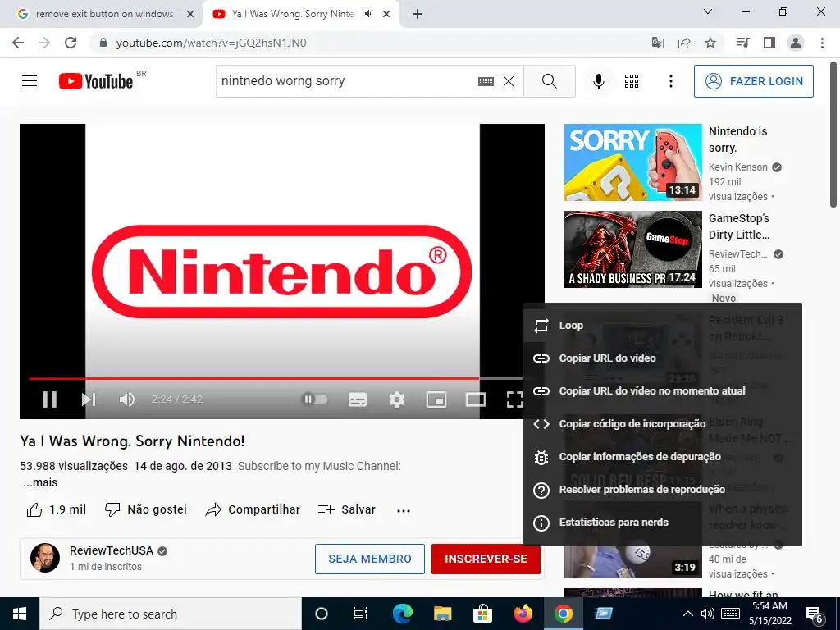The width and height of the screenshot is (840, 630).
Task: Open Chrome media controls icon
Action: [x=742, y=43]
